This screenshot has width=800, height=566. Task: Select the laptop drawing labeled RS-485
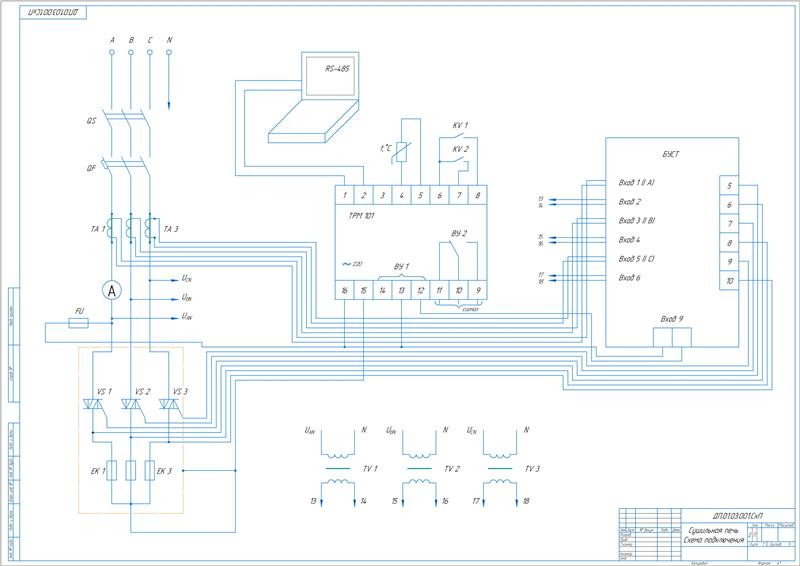click(314, 97)
